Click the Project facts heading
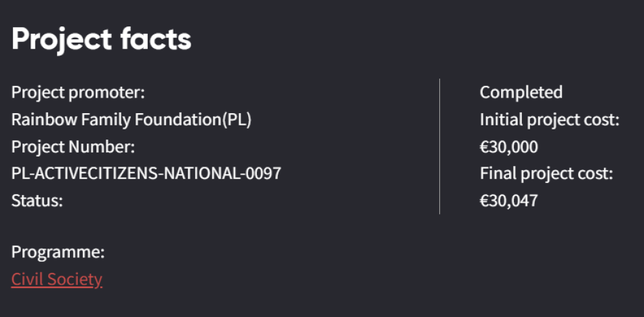 pos(102,40)
